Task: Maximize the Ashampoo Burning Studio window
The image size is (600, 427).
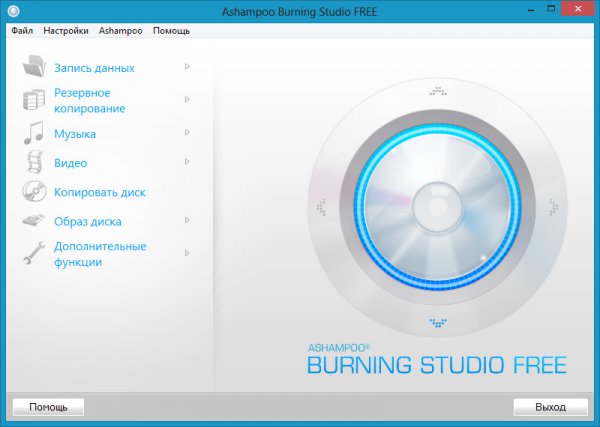Action: [x=551, y=9]
